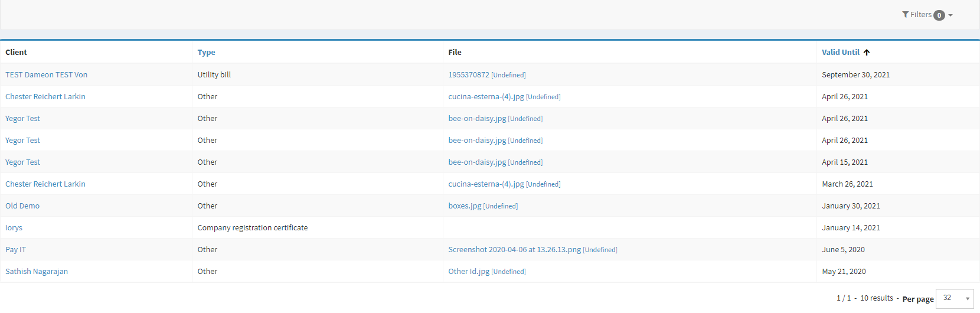The width and height of the screenshot is (980, 313).
Task: View client Sathish Nagarajan
Action: click(x=37, y=272)
